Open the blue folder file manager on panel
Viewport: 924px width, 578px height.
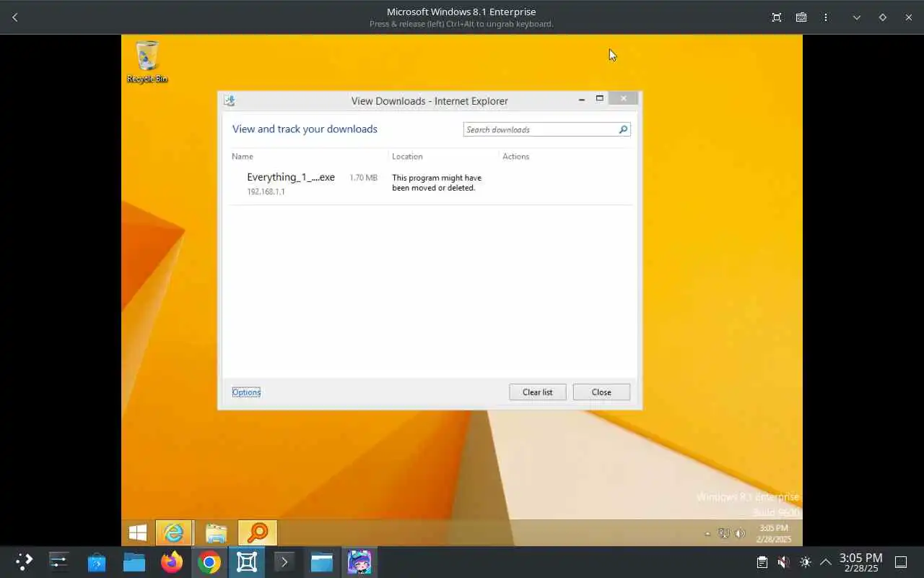[134, 562]
